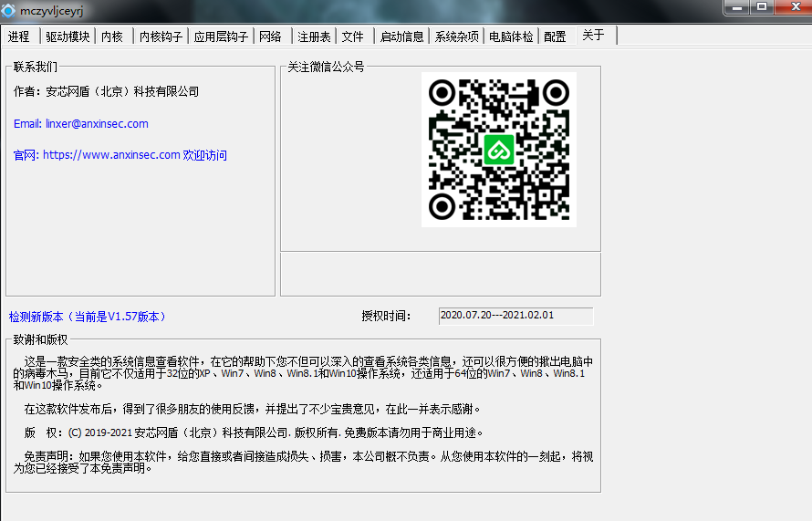This screenshot has width=812, height=521.
Task: Click the author text 安芯网盾（北京）科技有限公司
Action: coord(122,91)
